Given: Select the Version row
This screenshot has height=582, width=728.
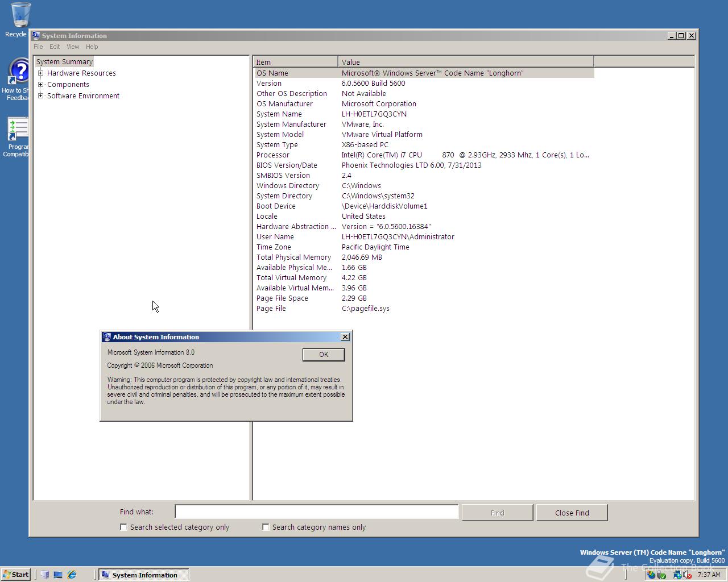Looking at the screenshot, I should [x=424, y=83].
